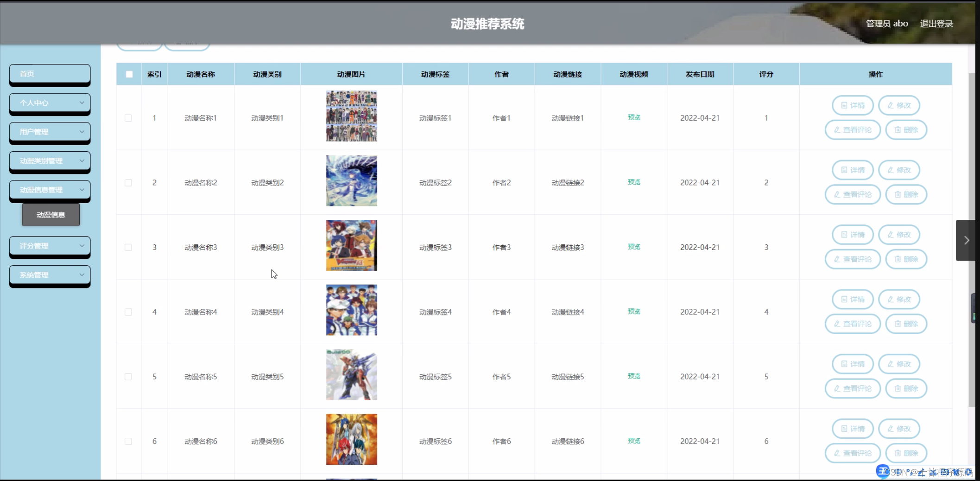
Task: Expand the 个人中心 sidebar menu
Action: (50, 103)
